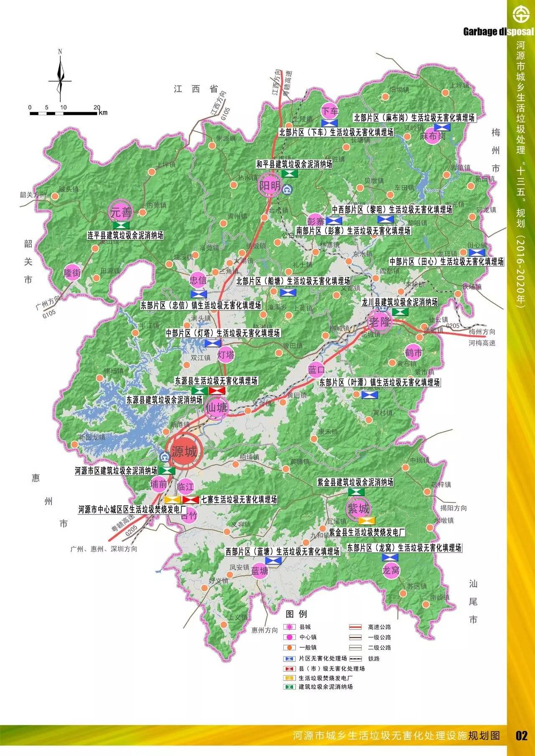Click the blue icon under 船塘 landfill label
The width and height of the screenshot is (535, 756).
(x=288, y=293)
